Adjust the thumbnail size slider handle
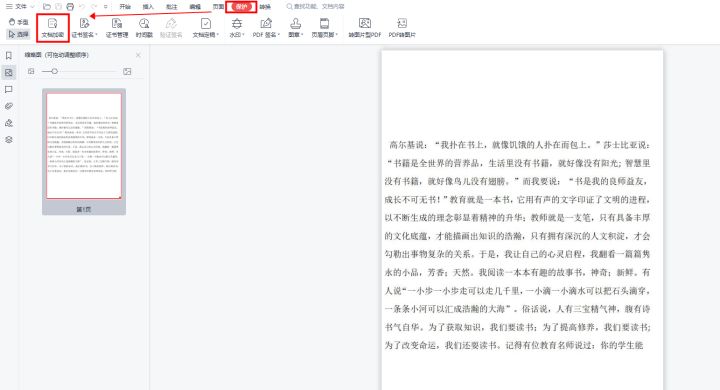The image size is (720, 390). click(x=55, y=71)
